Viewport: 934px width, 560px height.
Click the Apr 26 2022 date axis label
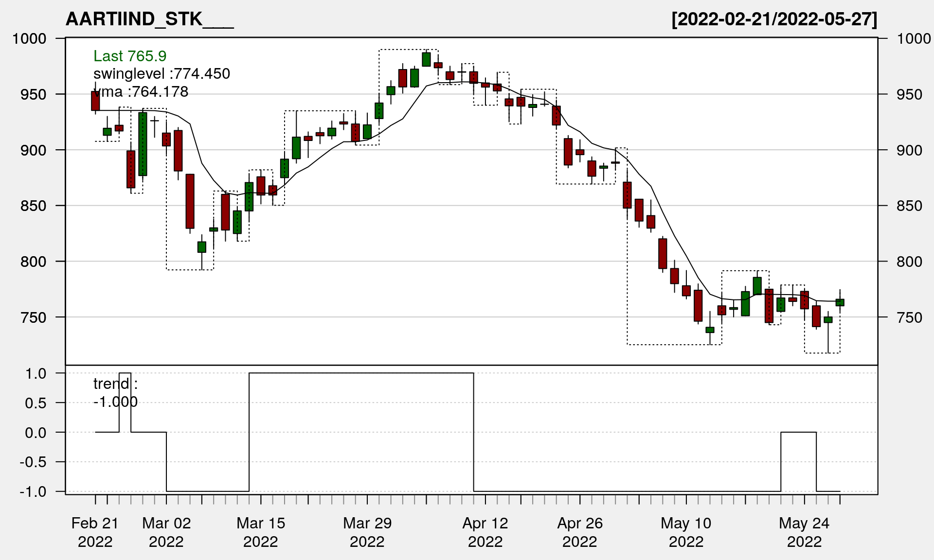pyautogui.click(x=580, y=532)
